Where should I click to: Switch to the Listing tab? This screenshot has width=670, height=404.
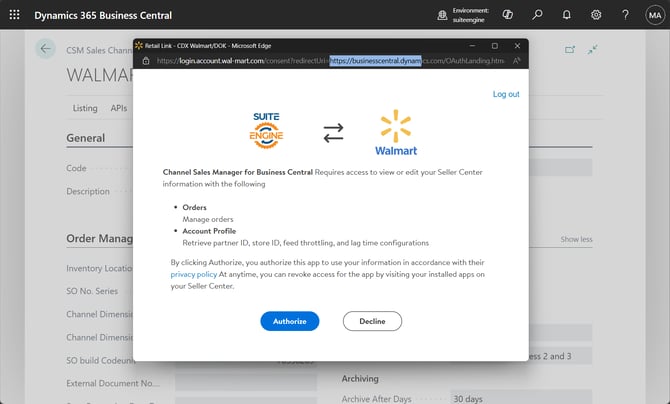(85, 108)
